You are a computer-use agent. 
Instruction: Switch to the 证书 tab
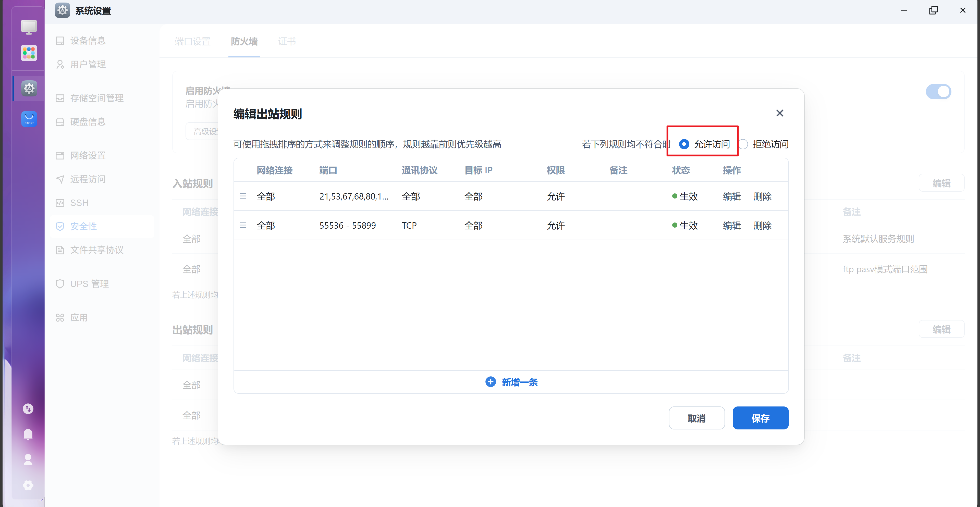click(x=287, y=41)
